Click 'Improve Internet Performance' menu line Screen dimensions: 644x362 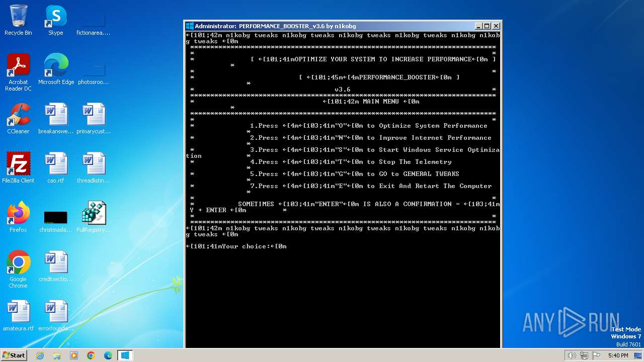[371, 138]
